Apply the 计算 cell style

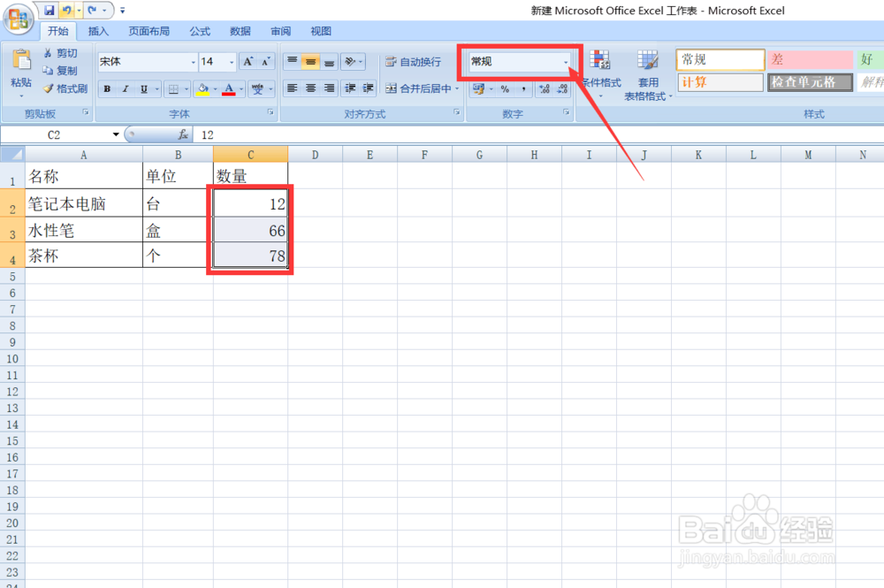[720, 82]
